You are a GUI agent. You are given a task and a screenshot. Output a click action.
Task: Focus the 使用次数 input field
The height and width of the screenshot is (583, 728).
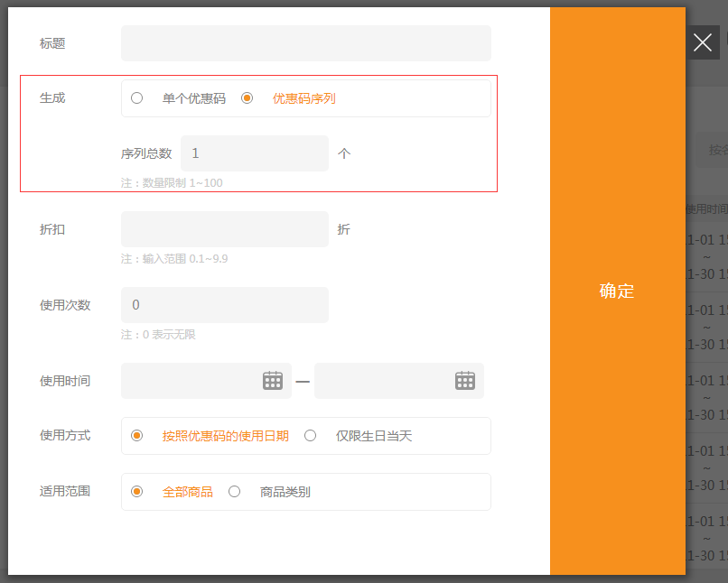(224, 305)
